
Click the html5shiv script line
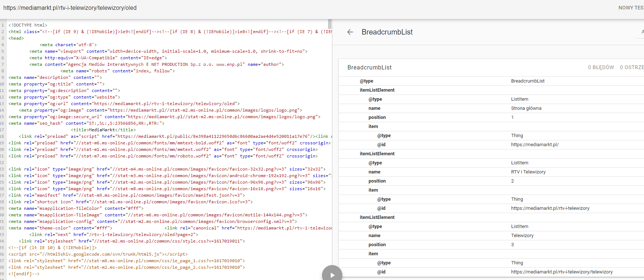coord(98,254)
